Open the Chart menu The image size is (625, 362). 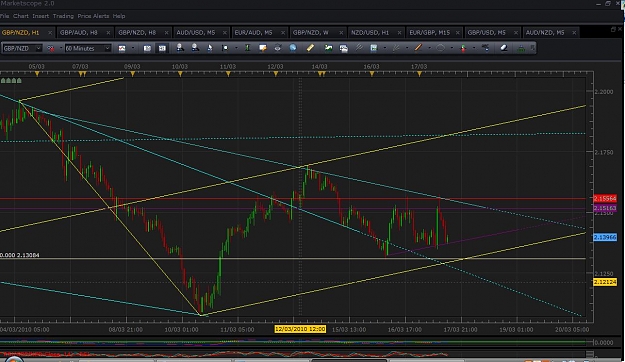tap(21, 16)
